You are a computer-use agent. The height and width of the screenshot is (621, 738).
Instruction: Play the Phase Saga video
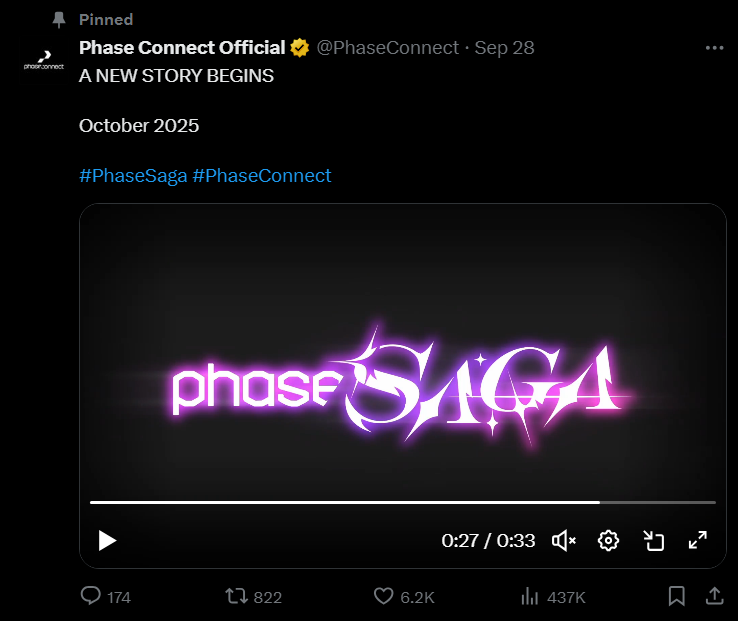[x=107, y=541]
